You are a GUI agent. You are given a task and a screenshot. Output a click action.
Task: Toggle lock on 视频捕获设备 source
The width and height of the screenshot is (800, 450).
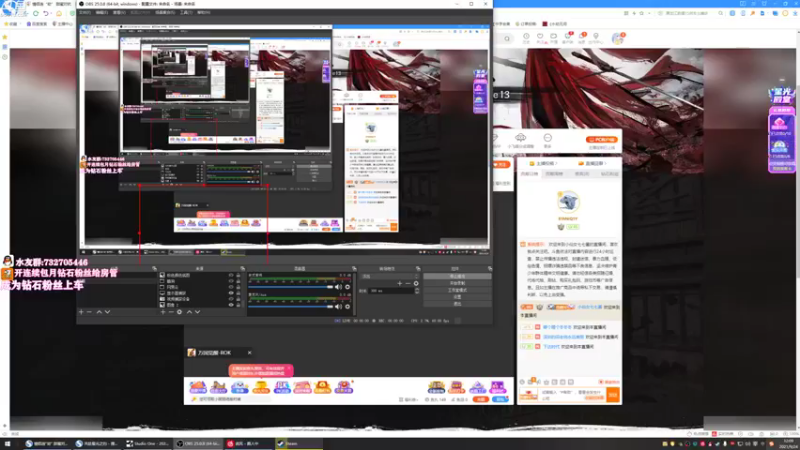[x=238, y=299]
